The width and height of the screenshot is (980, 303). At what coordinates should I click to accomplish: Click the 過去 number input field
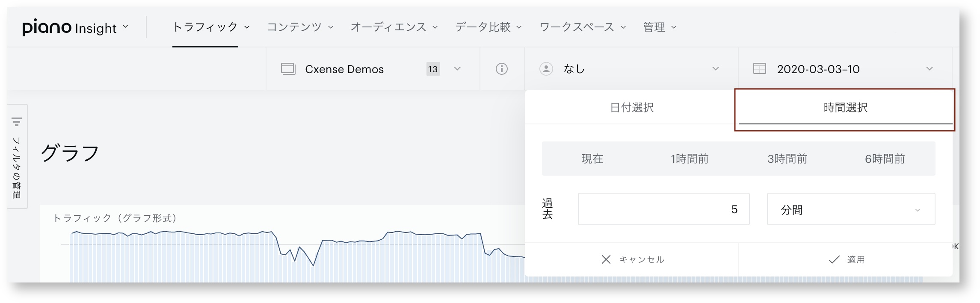coord(663,209)
